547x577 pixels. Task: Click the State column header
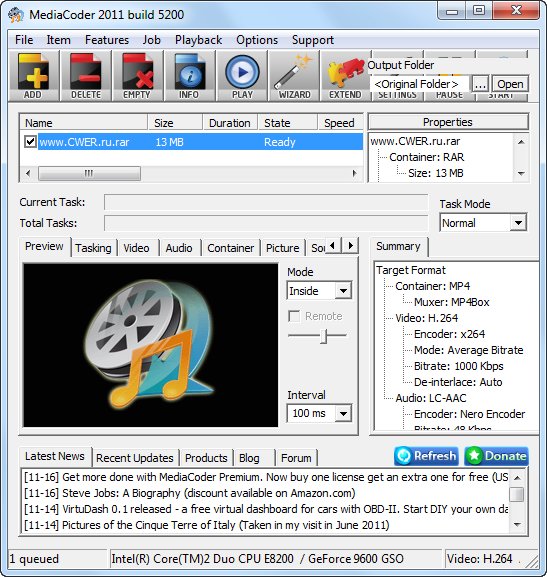287,123
